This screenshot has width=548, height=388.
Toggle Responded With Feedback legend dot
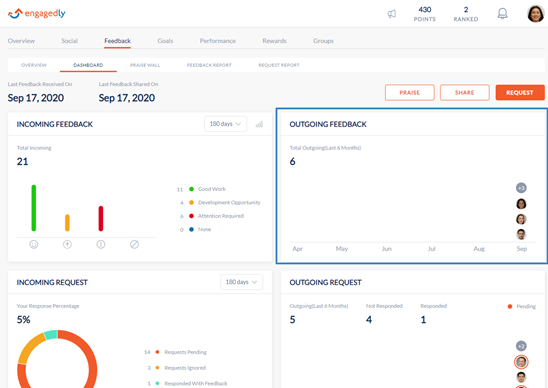(157, 383)
